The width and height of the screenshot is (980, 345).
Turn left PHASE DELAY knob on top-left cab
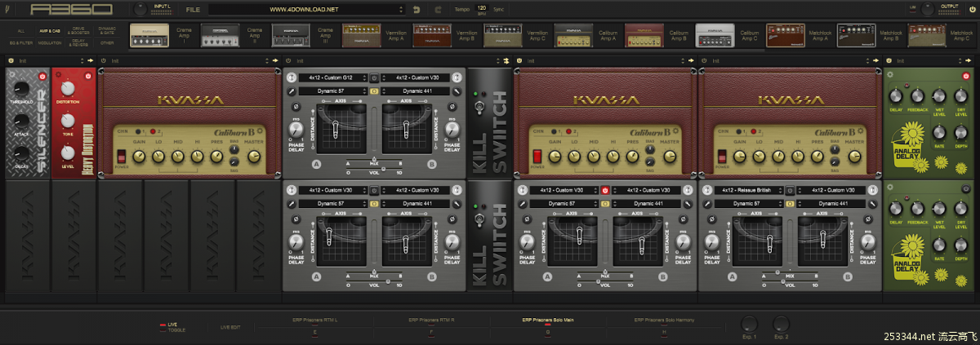(296, 129)
